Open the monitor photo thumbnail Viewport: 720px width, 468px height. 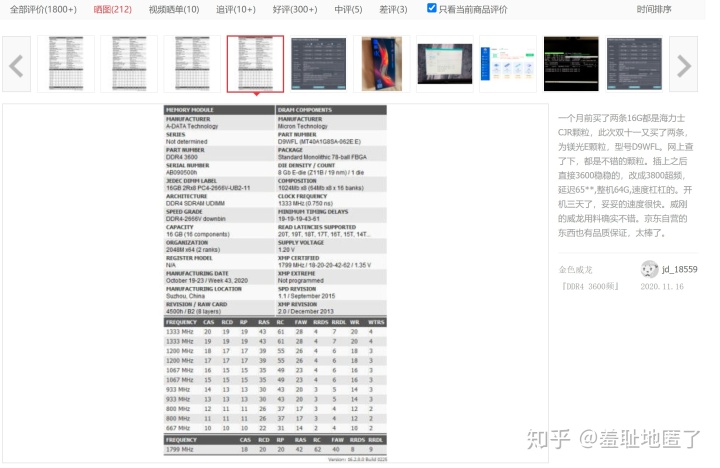[444, 64]
